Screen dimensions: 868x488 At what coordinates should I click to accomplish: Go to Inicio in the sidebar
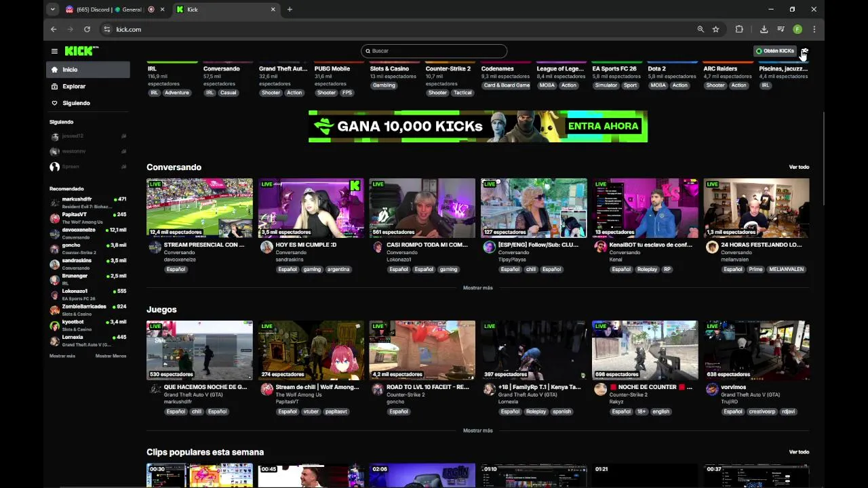pos(88,70)
